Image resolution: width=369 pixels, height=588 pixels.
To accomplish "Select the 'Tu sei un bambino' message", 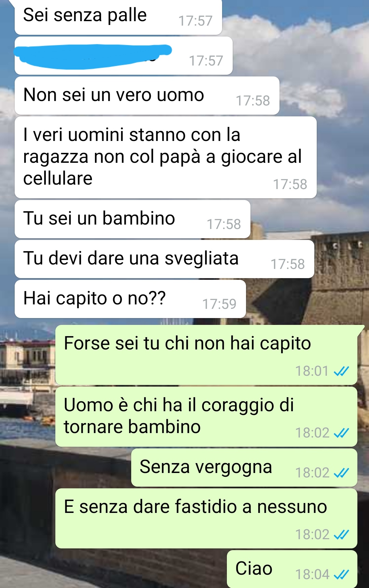I will click(x=133, y=219).
